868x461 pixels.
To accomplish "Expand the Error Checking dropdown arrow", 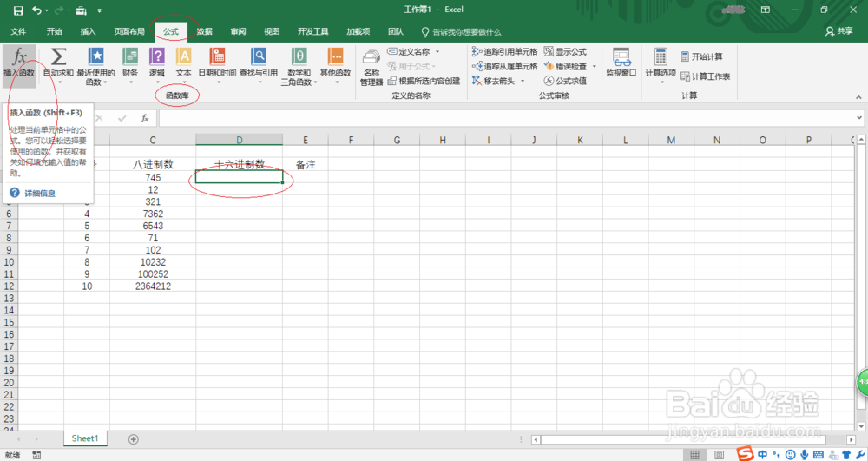I will click(x=594, y=66).
